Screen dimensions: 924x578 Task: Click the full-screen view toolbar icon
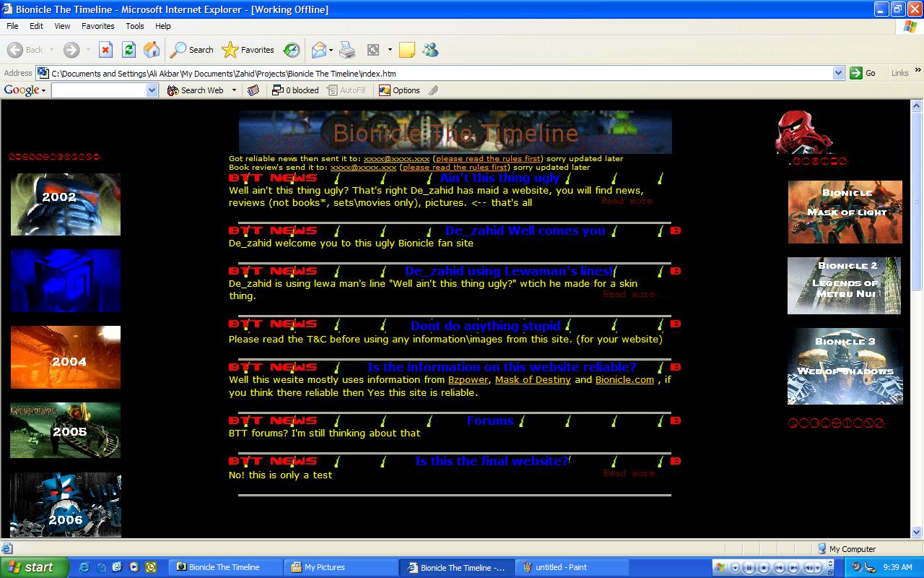point(373,50)
